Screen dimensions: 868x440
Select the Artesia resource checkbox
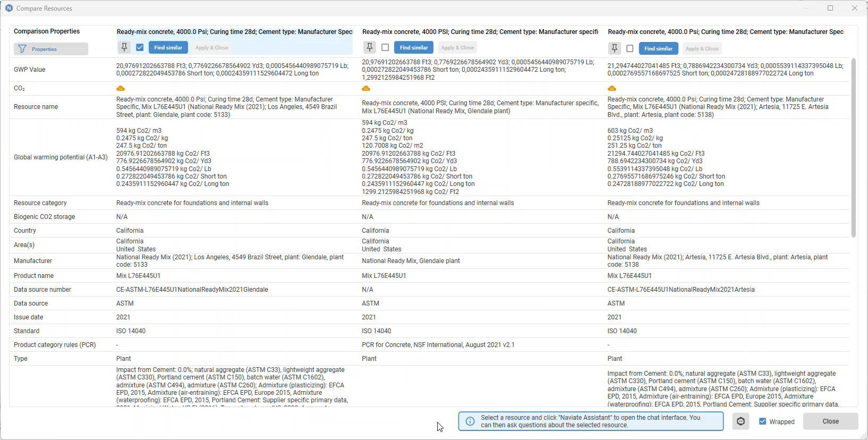click(630, 48)
